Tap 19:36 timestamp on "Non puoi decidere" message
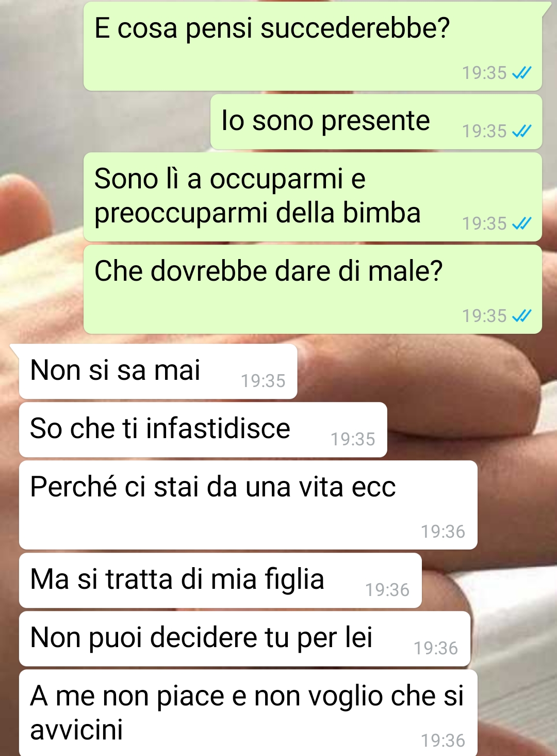The height and width of the screenshot is (756, 557). pyautogui.click(x=436, y=649)
